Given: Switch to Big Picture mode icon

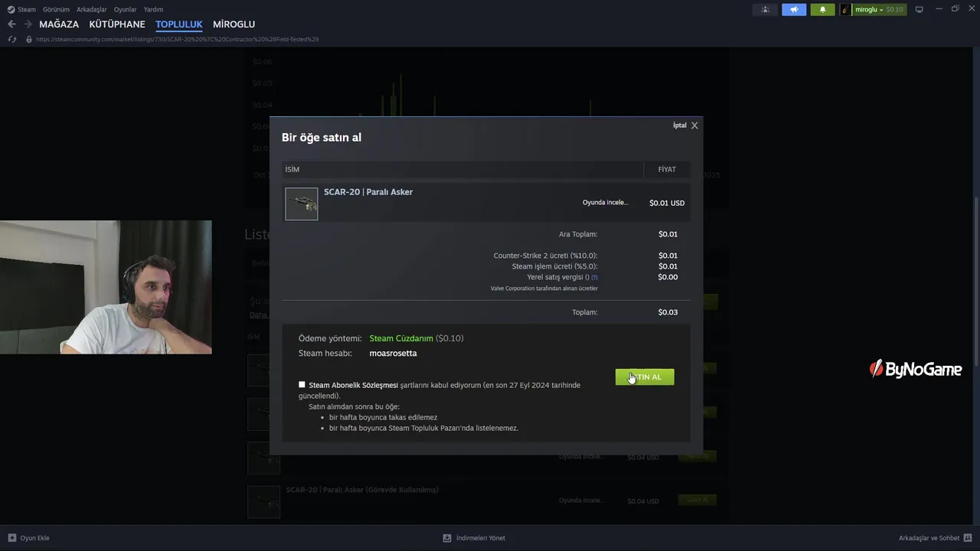Looking at the screenshot, I should 920,9.
